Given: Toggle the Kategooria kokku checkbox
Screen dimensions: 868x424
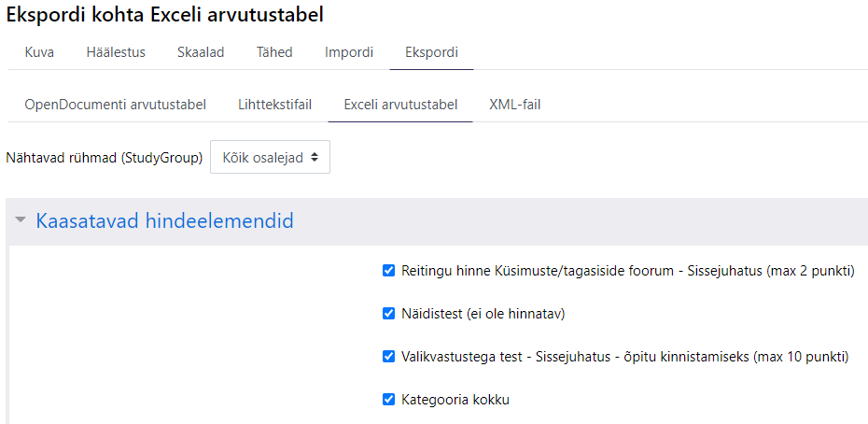Looking at the screenshot, I should coord(388,399).
